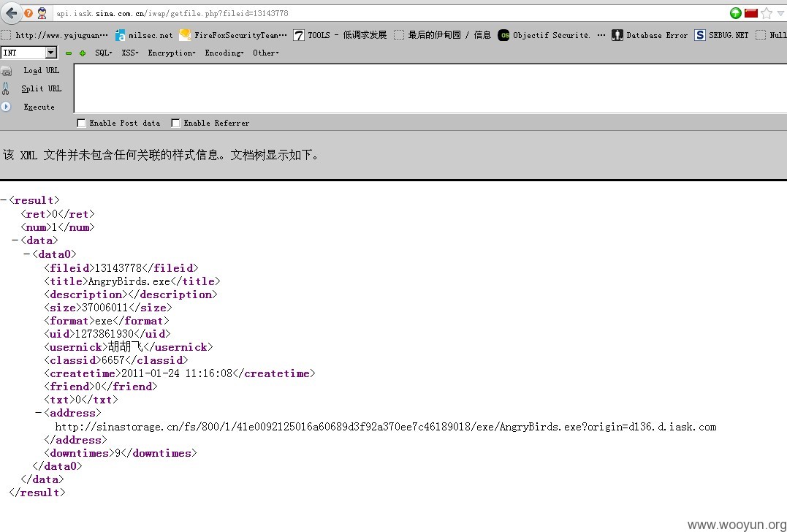Open the SEBUG.NET bookmark
787x532 pixels.
pos(721,35)
